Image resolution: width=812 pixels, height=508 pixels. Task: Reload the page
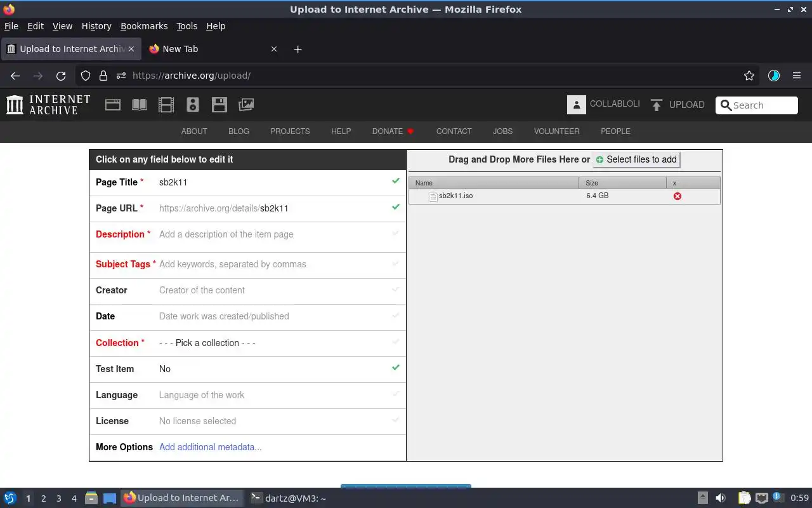click(x=61, y=76)
